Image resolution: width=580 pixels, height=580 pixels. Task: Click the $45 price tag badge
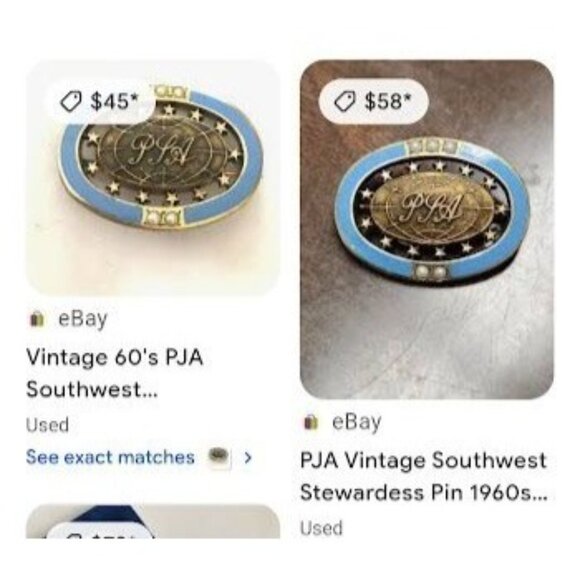tap(99, 101)
